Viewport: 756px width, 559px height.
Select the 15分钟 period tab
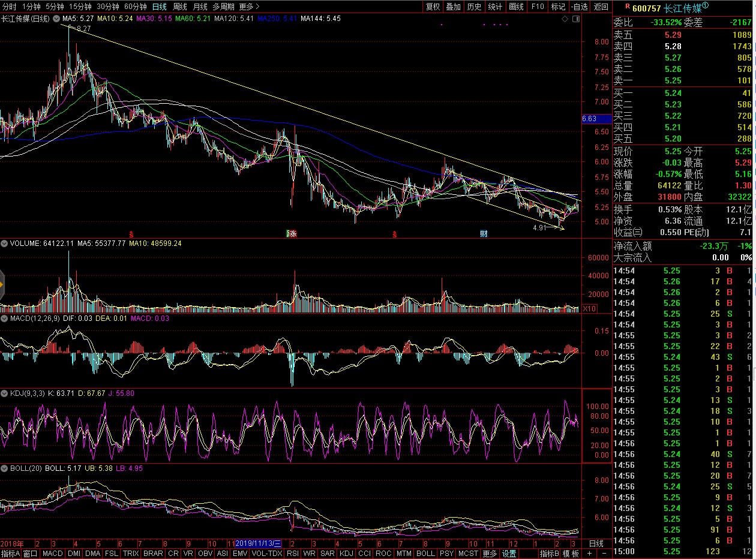click(x=80, y=7)
